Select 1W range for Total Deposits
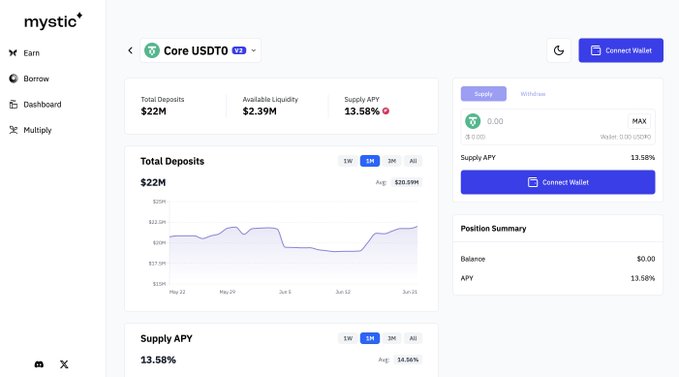Screen dimensions: 679x377 (348, 161)
